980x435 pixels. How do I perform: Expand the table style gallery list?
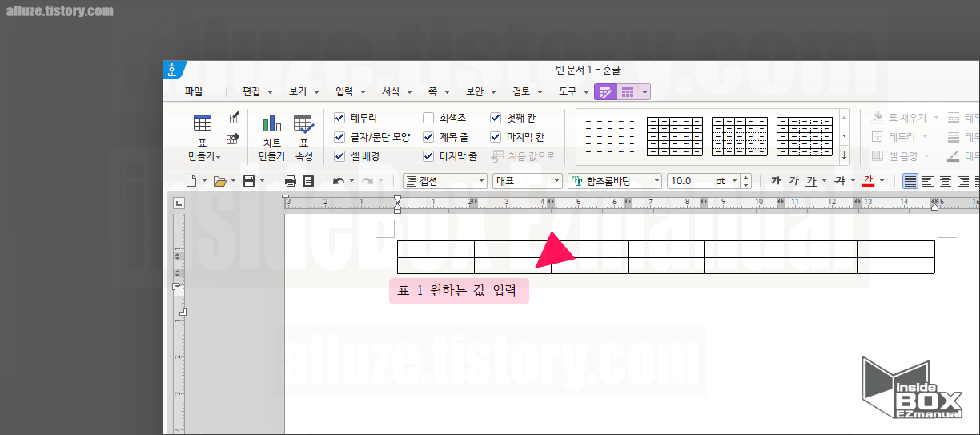pos(844,156)
